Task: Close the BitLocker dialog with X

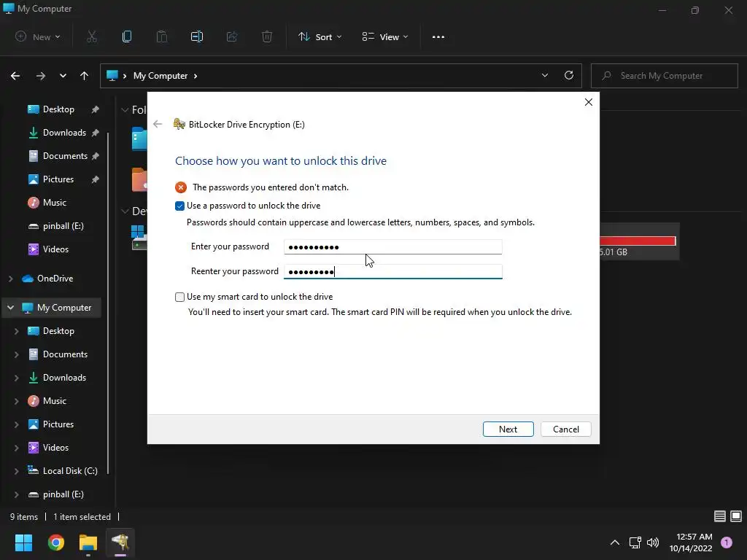Action: [x=589, y=102]
